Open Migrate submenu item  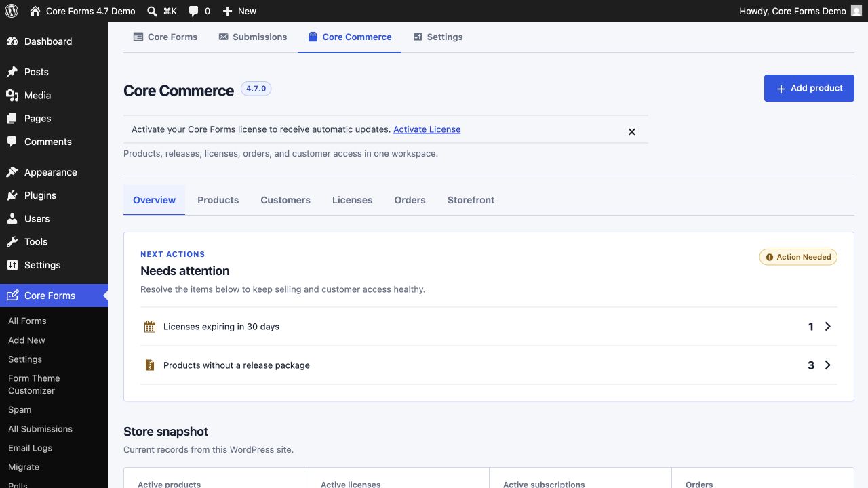click(x=24, y=467)
